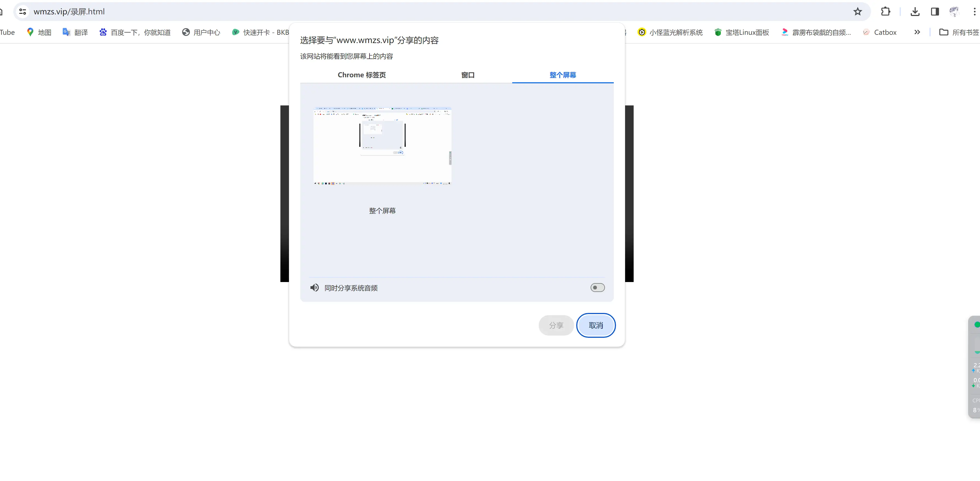Open the 霹雳布袋戲的自频 bookmark

click(816, 32)
